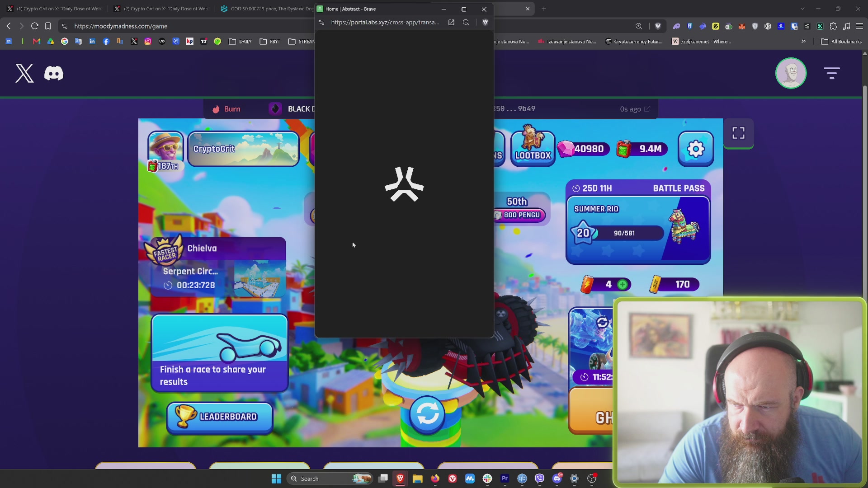Open new browser tab
This screenshot has height=488, width=868.
544,9
